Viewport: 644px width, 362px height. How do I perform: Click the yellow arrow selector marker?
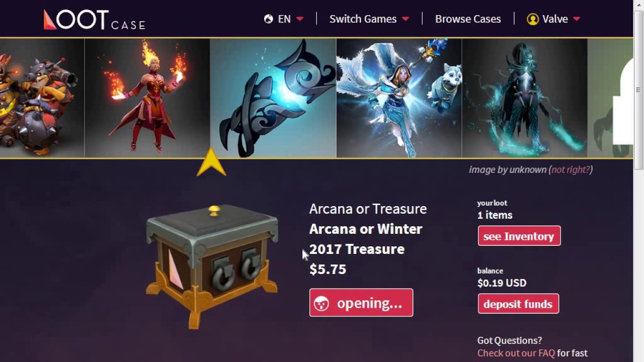211,162
